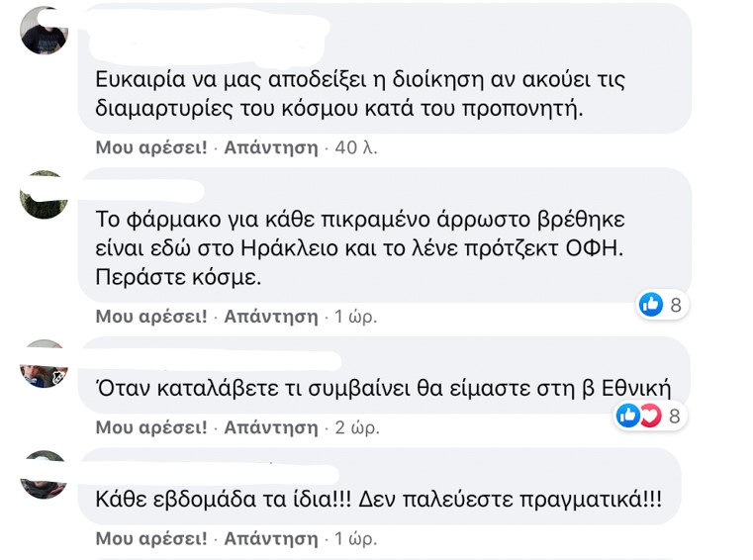The width and height of the screenshot is (753, 560).
Task: Open the avatar of the φάρμακο commenter
Action: pyautogui.click(x=44, y=195)
